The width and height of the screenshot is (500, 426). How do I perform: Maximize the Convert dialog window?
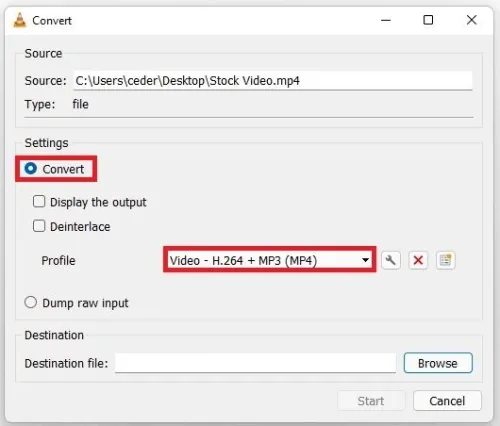point(428,20)
